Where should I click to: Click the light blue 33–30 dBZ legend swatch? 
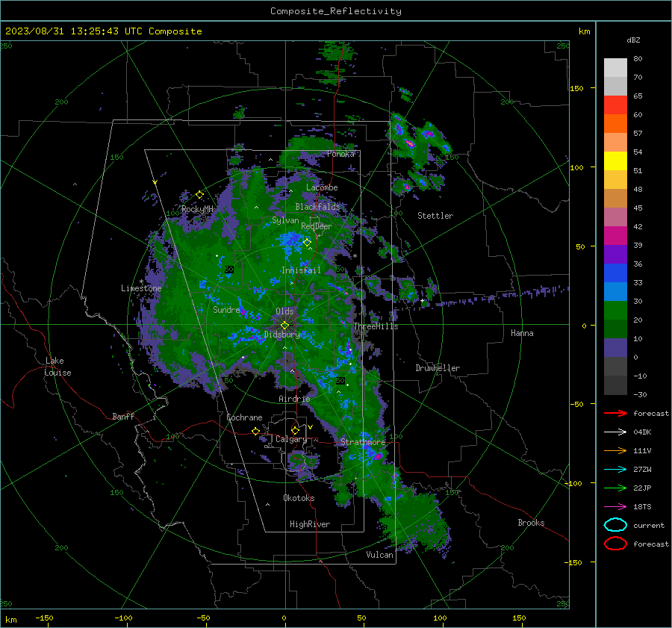click(x=615, y=291)
